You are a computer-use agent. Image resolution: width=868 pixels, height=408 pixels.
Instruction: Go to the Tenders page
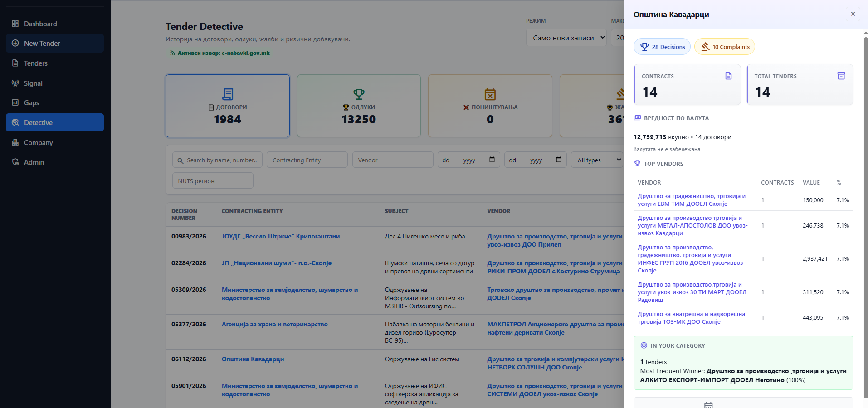pos(55,63)
